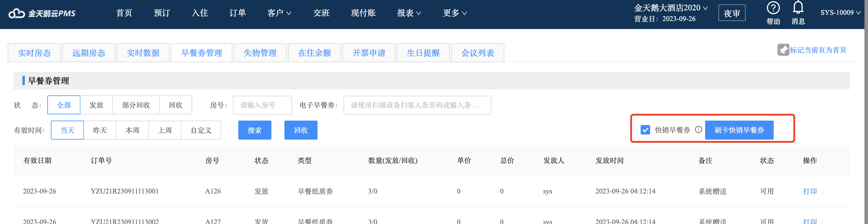Choose 当天 as the valid time

(x=67, y=130)
